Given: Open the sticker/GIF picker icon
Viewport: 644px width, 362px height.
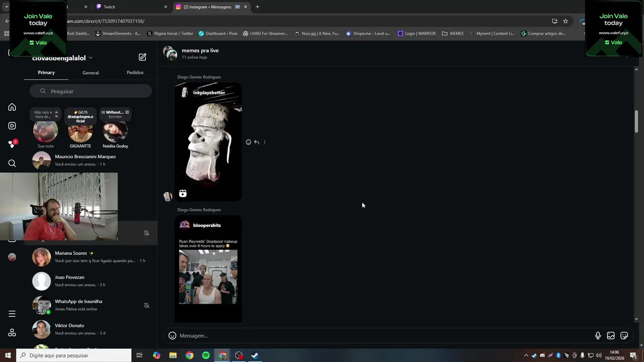Looking at the screenshot, I should coord(624,335).
